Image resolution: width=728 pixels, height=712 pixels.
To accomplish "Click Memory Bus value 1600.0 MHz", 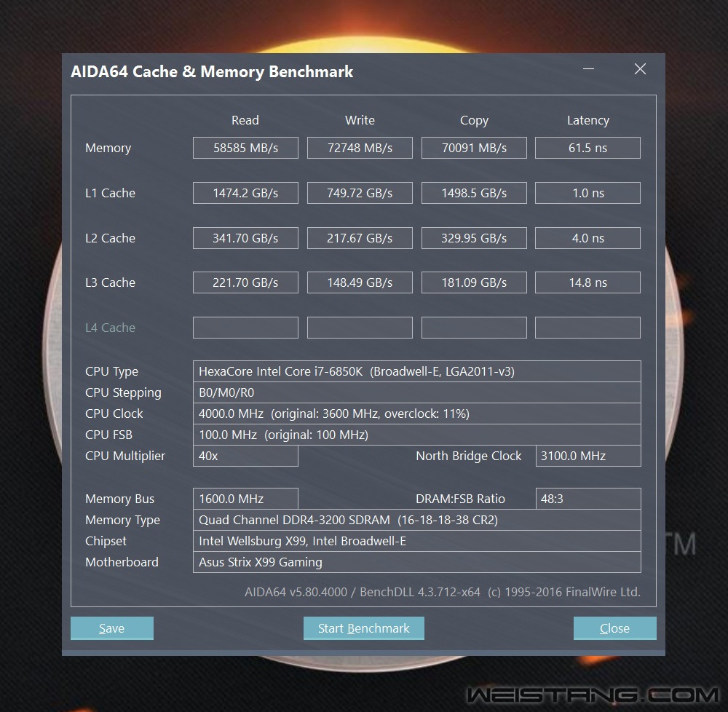I will pos(245,499).
